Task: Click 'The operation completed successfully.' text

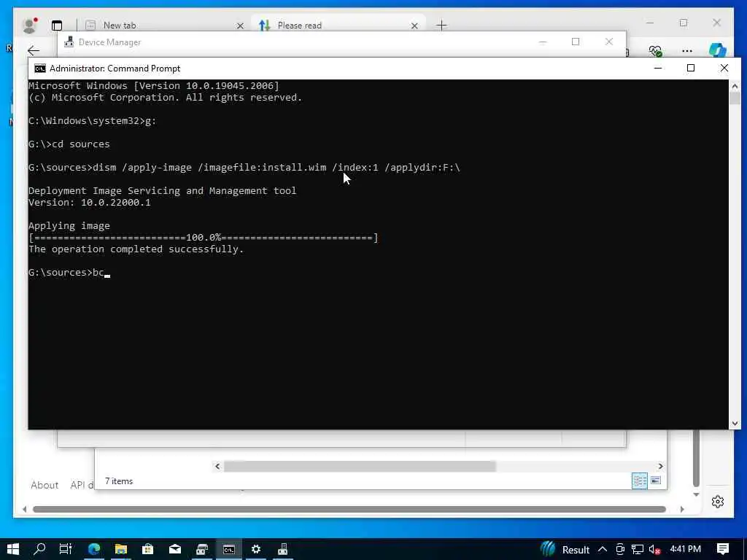Action: [x=136, y=249]
